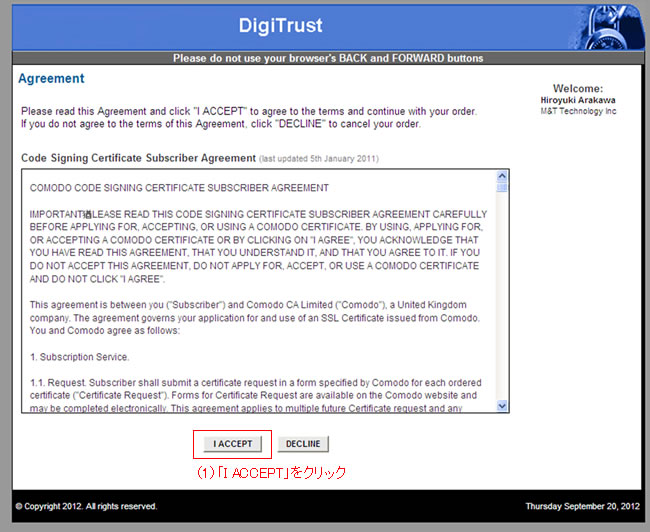Click the DigiTrust header title
Screen dimensions: 650x532
point(281,25)
